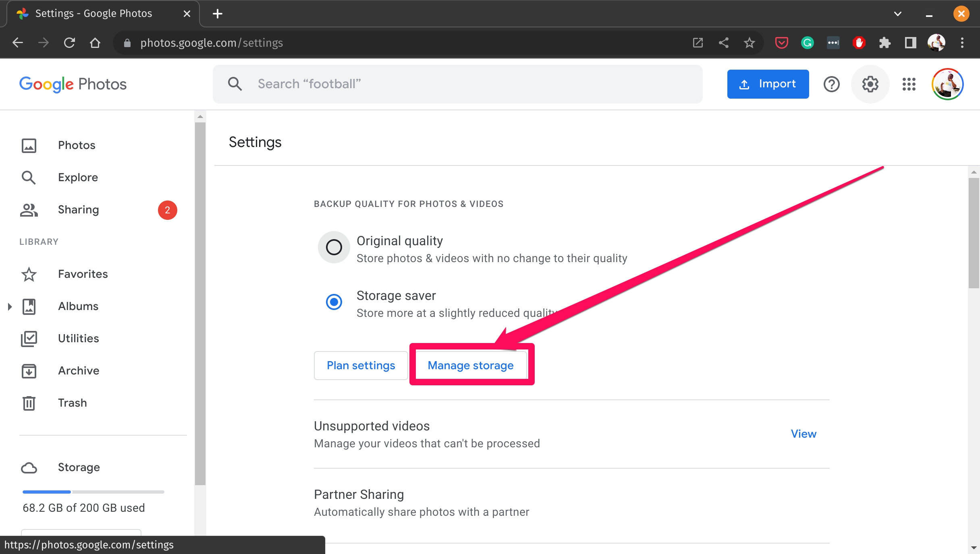Click the Grammarly extension icon

coord(808,43)
